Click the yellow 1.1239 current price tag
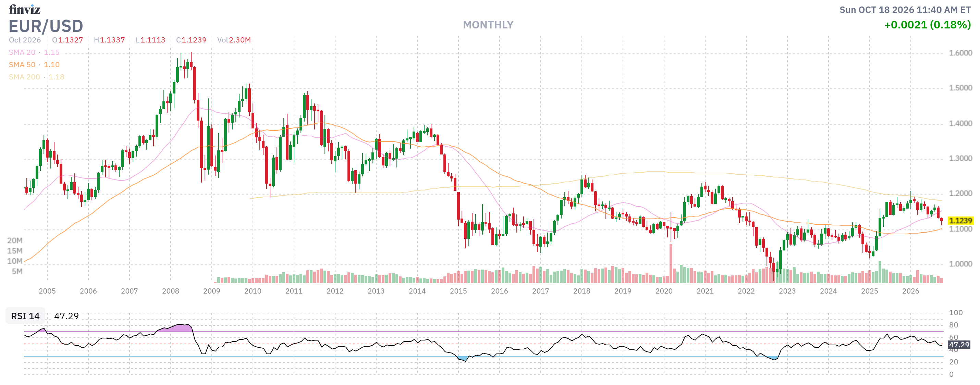 point(960,221)
